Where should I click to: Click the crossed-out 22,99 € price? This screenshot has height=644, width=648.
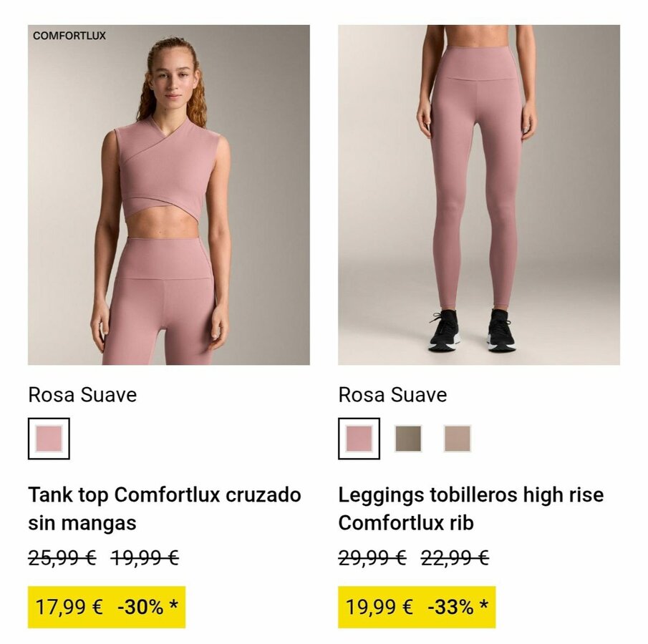pyautogui.click(x=455, y=558)
